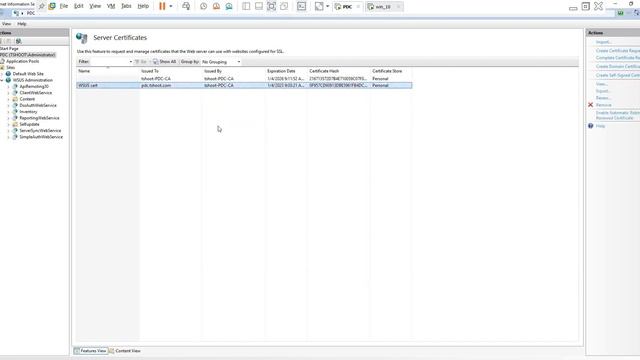The height and width of the screenshot is (360, 640).
Task: Click the send Ctrl+Alt+Del icon
Action: coord(186,6)
